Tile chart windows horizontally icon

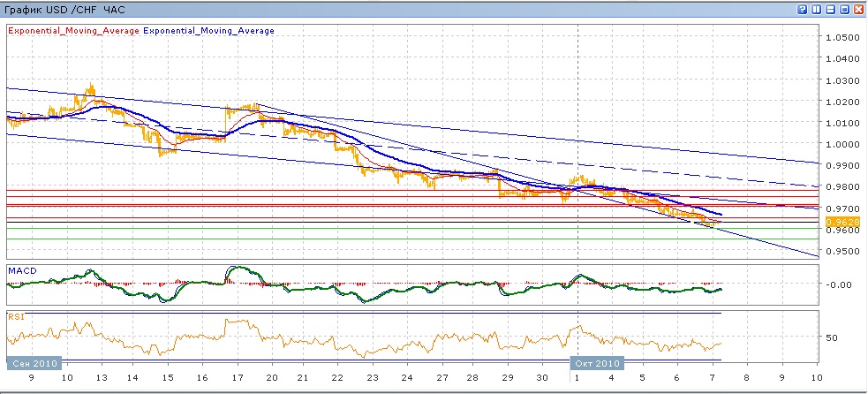(831, 10)
